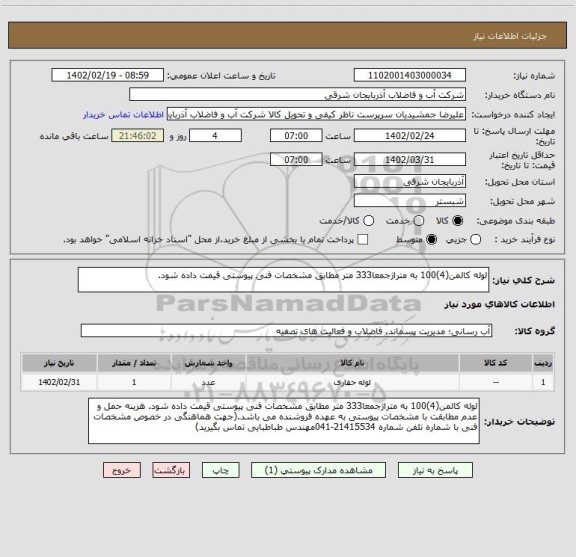Click the چاپ print button
576x557 pixels.
tap(221, 470)
